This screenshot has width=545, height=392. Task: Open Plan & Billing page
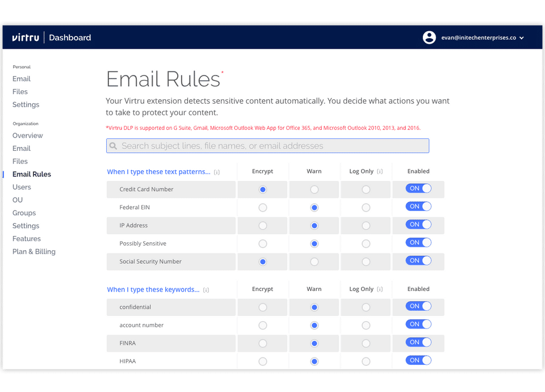pos(34,251)
